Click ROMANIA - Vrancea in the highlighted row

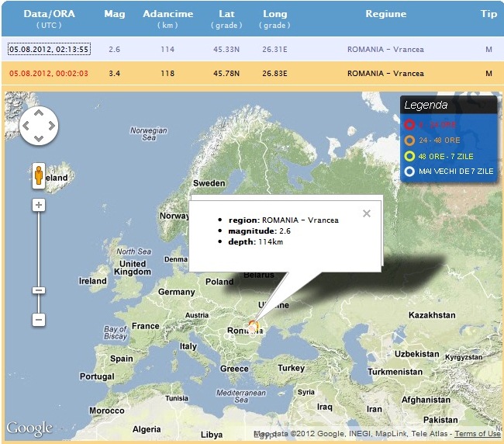385,74
